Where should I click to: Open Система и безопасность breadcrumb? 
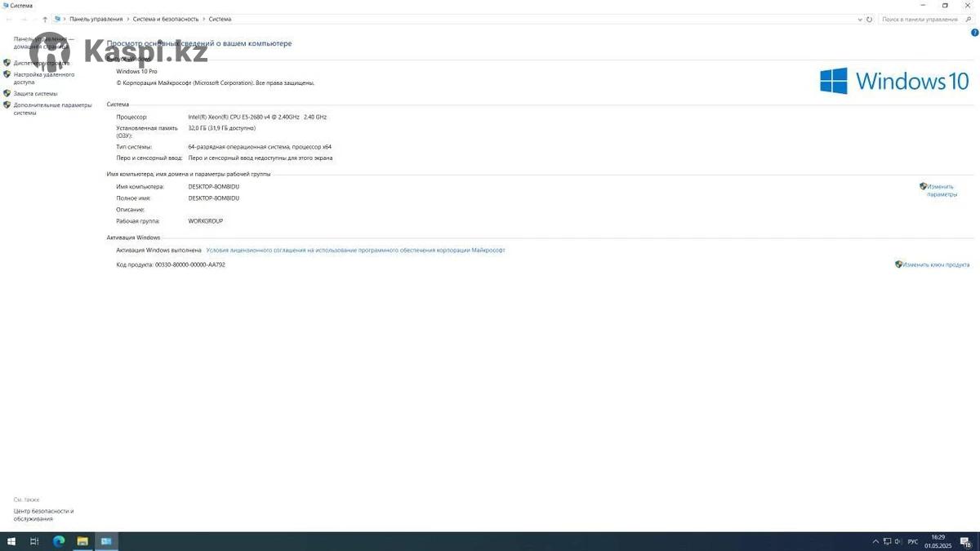pyautogui.click(x=166, y=19)
